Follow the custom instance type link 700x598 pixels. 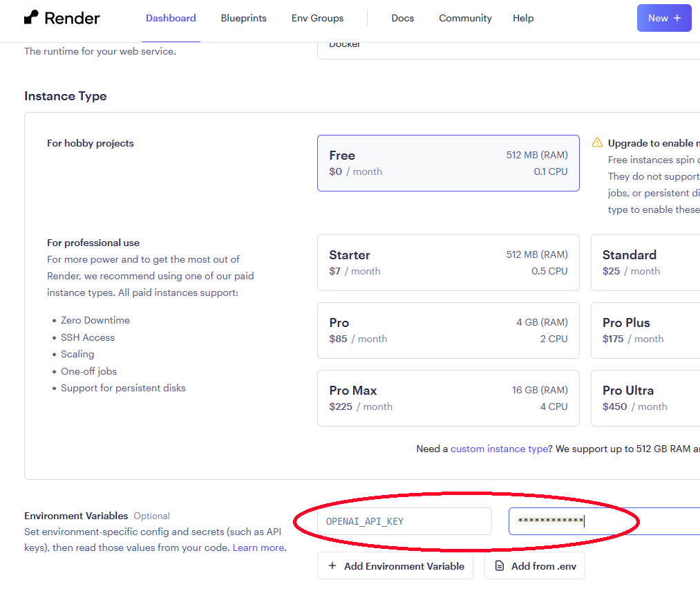(x=499, y=449)
